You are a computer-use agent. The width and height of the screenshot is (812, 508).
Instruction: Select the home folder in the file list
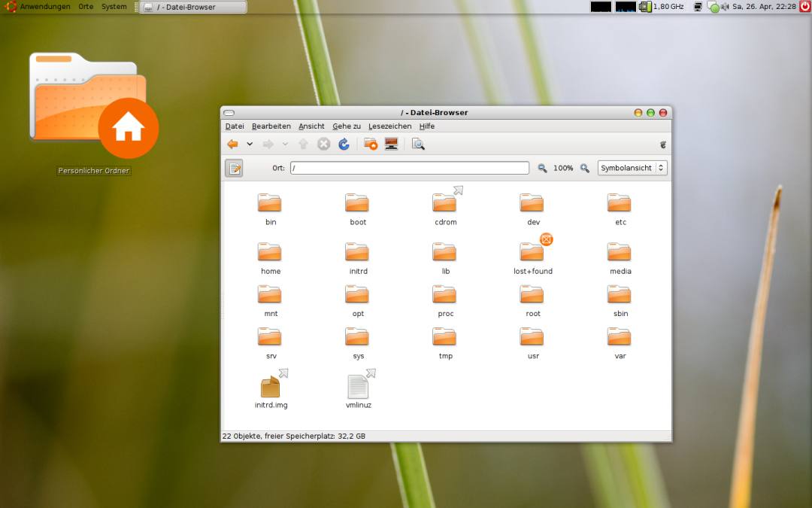point(270,257)
